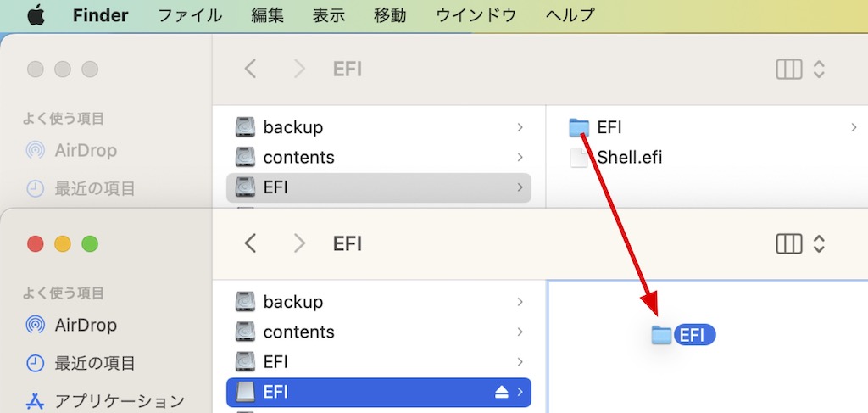Expand EFI folder chevron in back window
This screenshot has height=413, width=868.
(854, 127)
